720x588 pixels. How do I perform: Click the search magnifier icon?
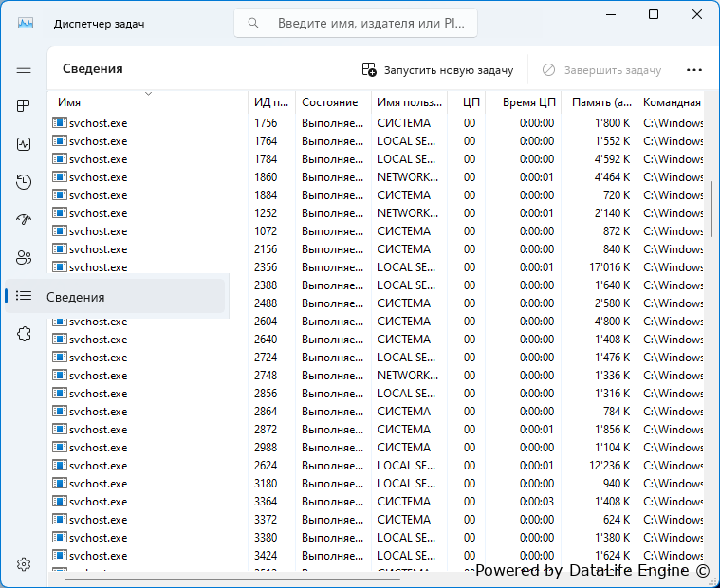point(253,23)
